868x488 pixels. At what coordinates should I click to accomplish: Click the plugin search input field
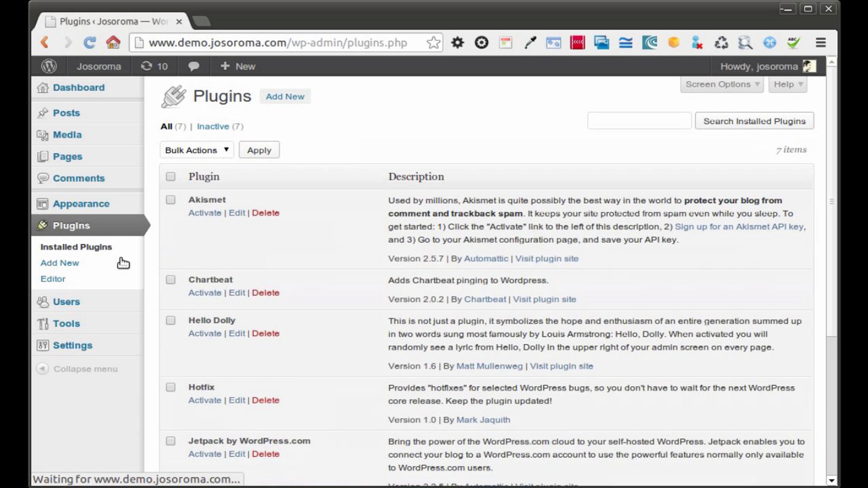[x=639, y=121]
